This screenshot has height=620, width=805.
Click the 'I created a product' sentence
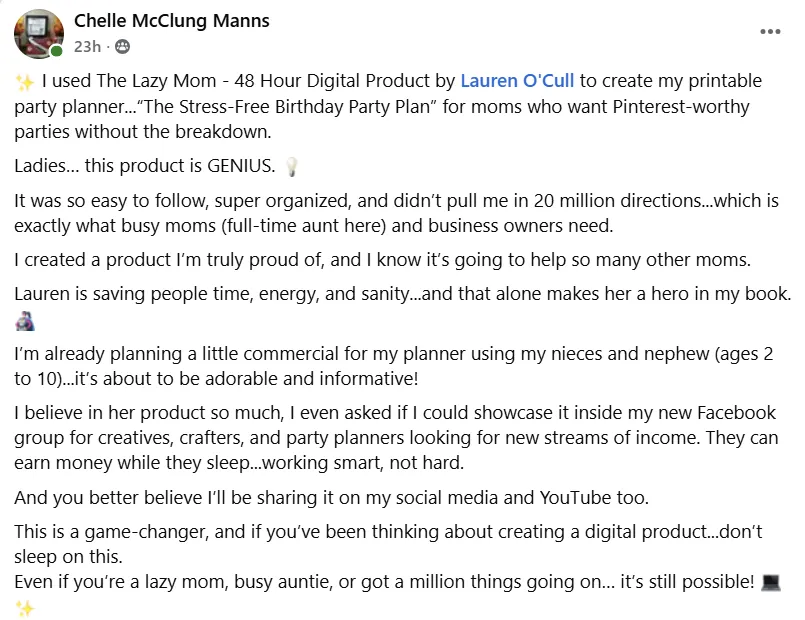point(382,260)
